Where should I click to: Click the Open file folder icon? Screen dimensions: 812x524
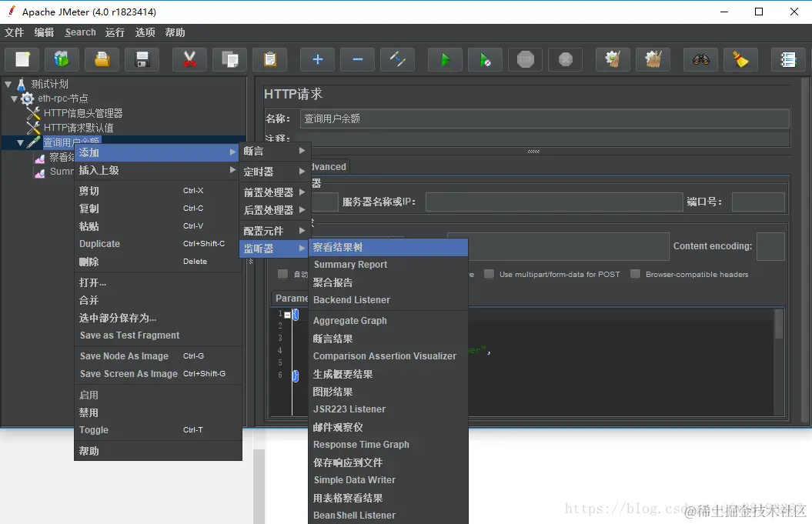102,59
